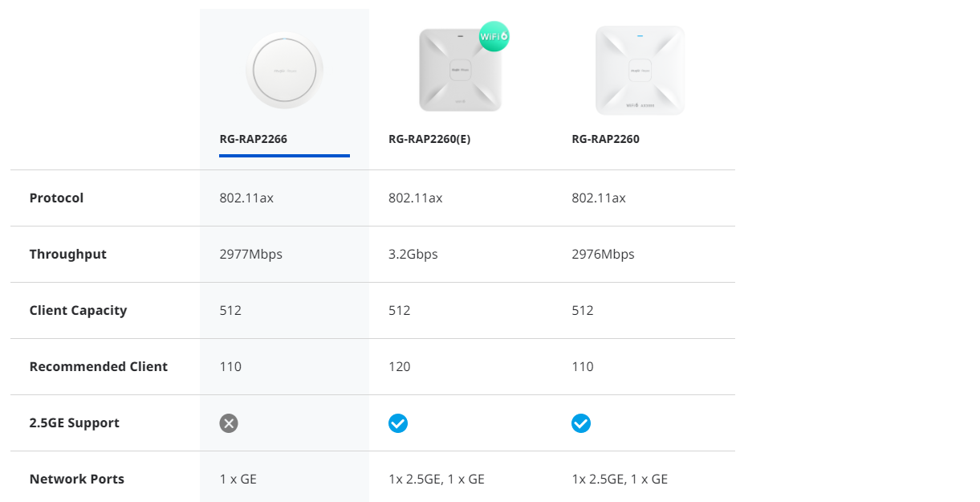Click the Protocol row label
The height and width of the screenshot is (502, 980).
[56, 198]
